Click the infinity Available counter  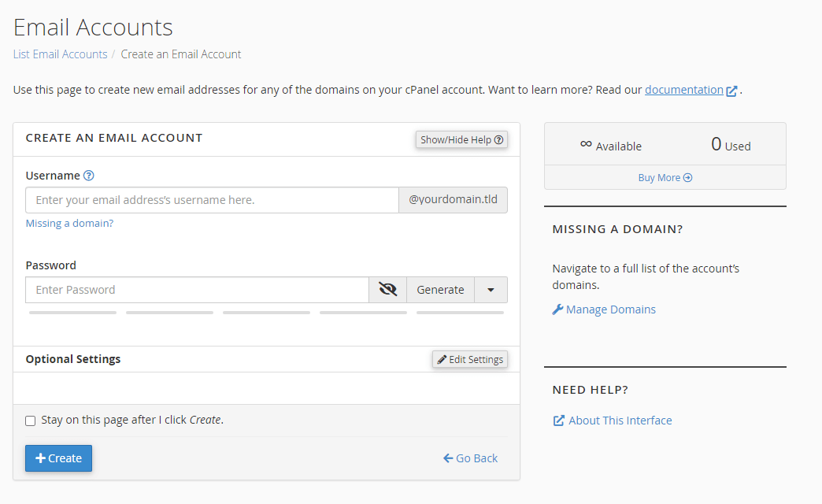[611, 145]
